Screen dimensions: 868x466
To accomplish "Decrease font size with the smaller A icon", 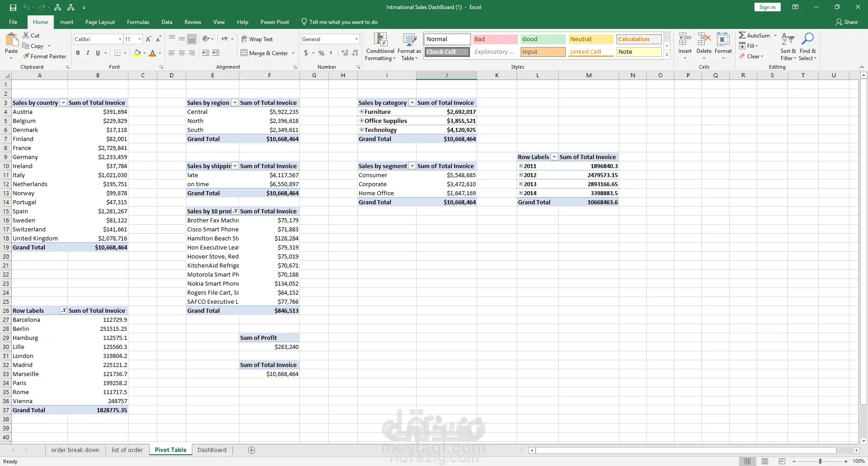I will pyautogui.click(x=158, y=39).
